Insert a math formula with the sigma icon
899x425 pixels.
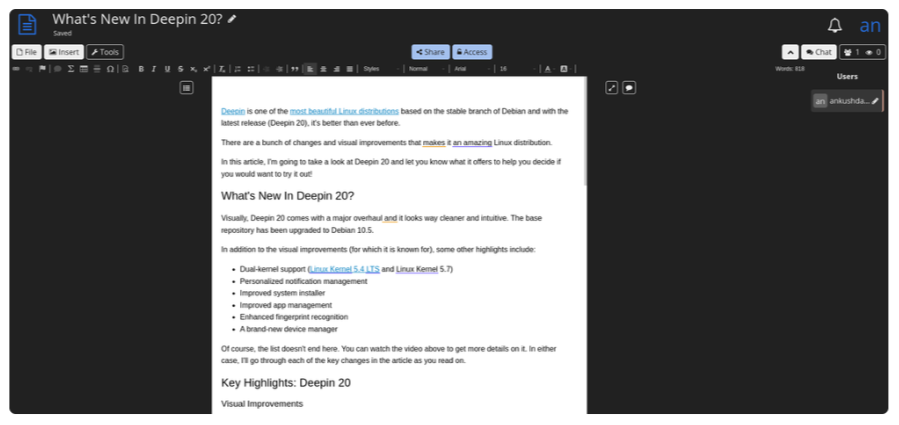pyautogui.click(x=71, y=69)
